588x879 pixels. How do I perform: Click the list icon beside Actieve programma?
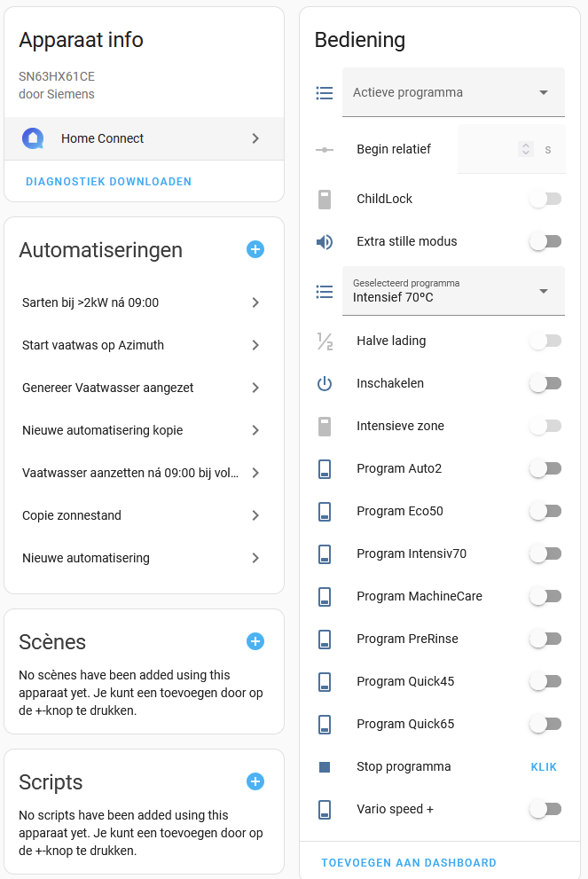[x=325, y=91]
